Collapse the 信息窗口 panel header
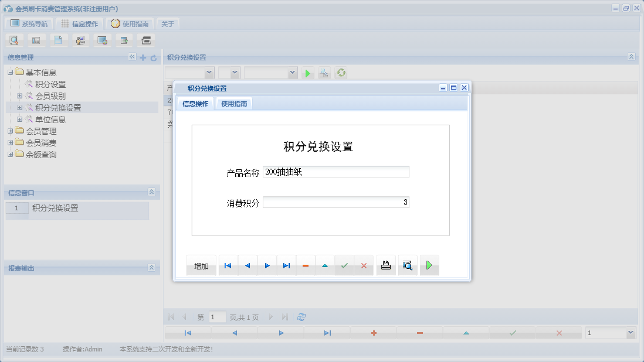 pos(151,192)
